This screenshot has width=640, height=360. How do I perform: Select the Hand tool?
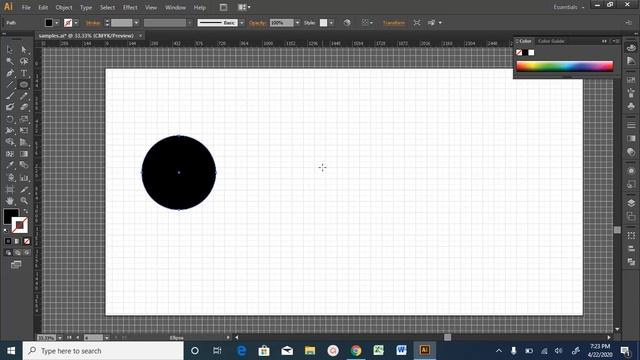tap(10, 201)
